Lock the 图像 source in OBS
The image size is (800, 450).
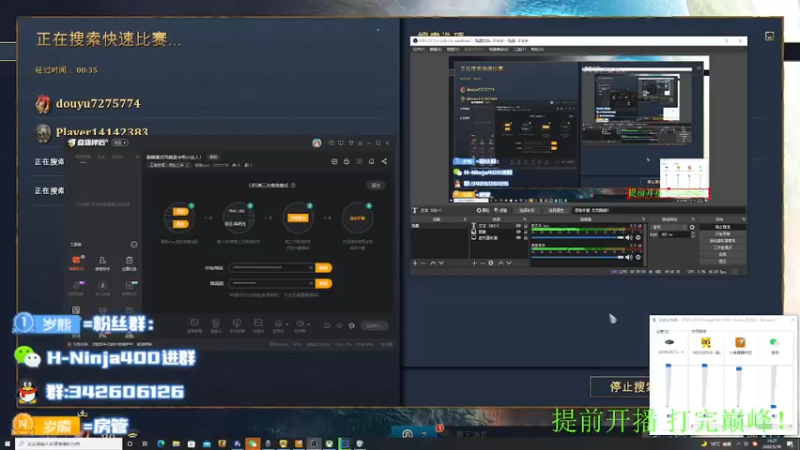coord(526,232)
